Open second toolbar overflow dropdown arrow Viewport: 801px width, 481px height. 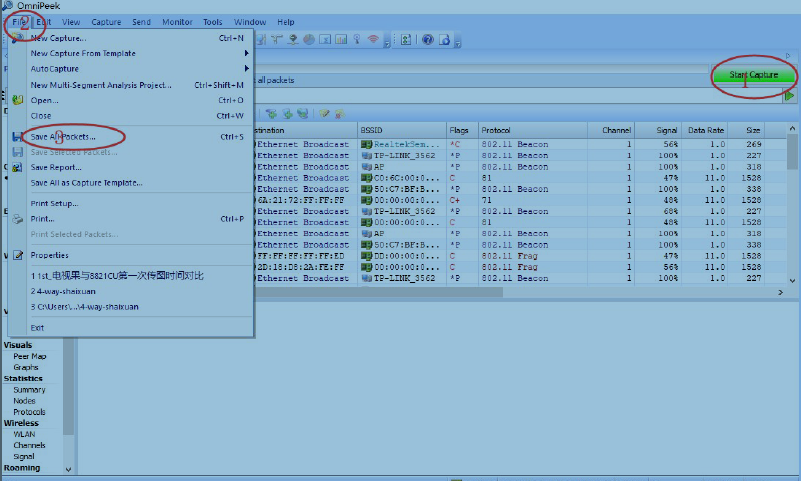pos(458,44)
